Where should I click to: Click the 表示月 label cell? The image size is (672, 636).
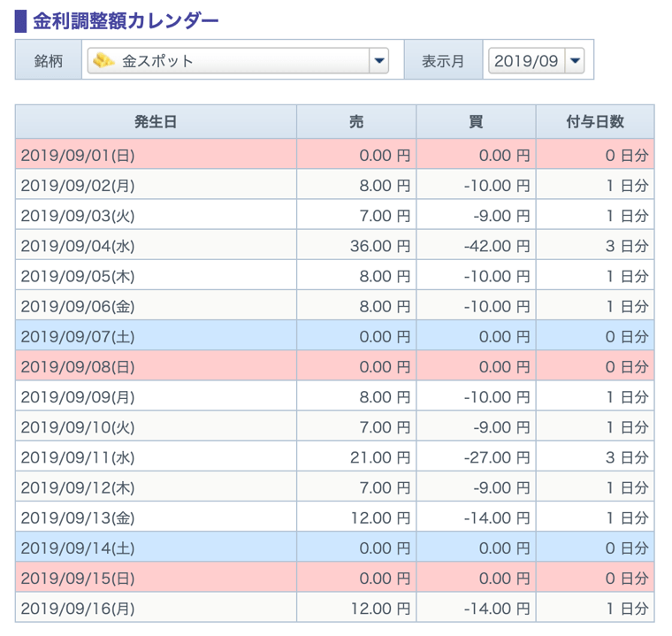pyautogui.click(x=443, y=60)
